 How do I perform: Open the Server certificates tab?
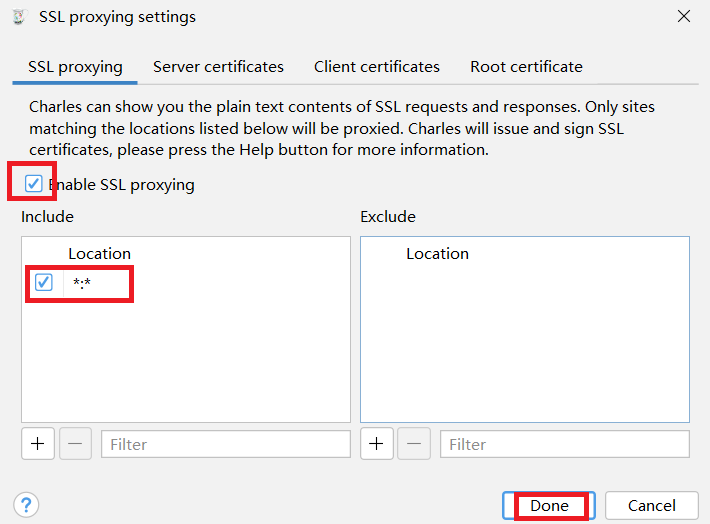218,67
